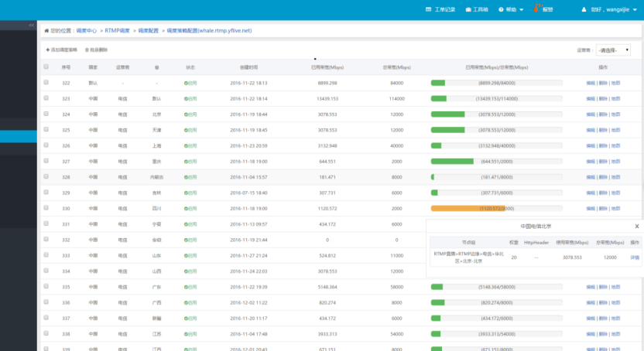Go to the 调度中心 breadcrumb link
The height and width of the screenshot is (351, 644).
coord(86,31)
